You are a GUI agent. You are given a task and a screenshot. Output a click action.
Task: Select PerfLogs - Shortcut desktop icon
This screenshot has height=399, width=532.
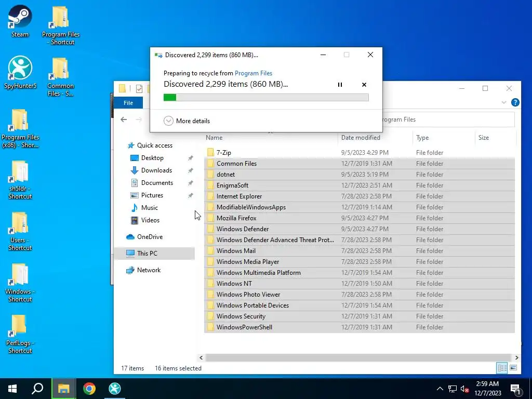pyautogui.click(x=20, y=334)
